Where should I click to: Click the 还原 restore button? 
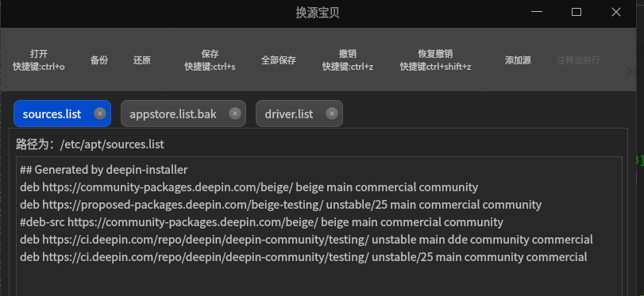(x=141, y=60)
